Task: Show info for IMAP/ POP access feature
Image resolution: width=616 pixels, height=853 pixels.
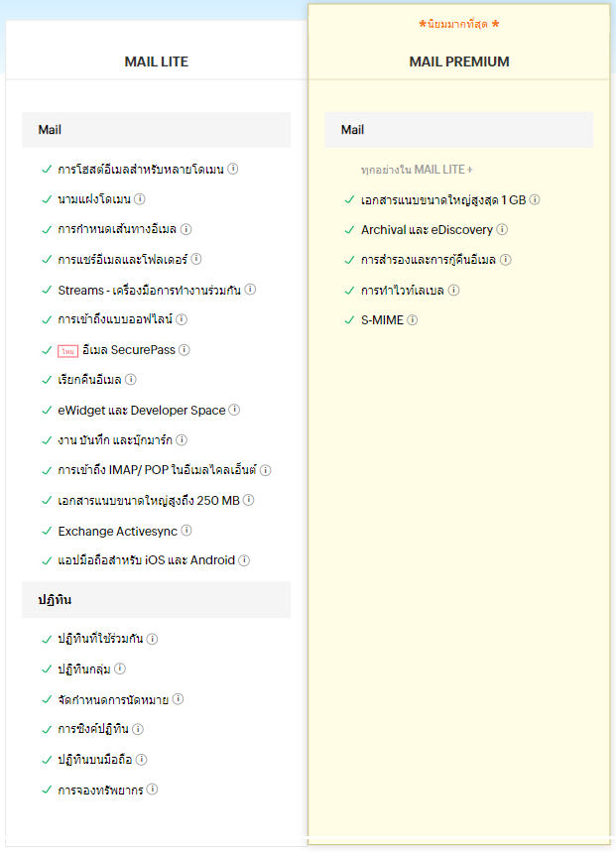Action: pos(266,470)
